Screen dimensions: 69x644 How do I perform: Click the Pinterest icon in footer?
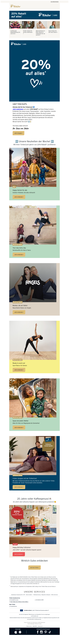(x=46, y=632)
